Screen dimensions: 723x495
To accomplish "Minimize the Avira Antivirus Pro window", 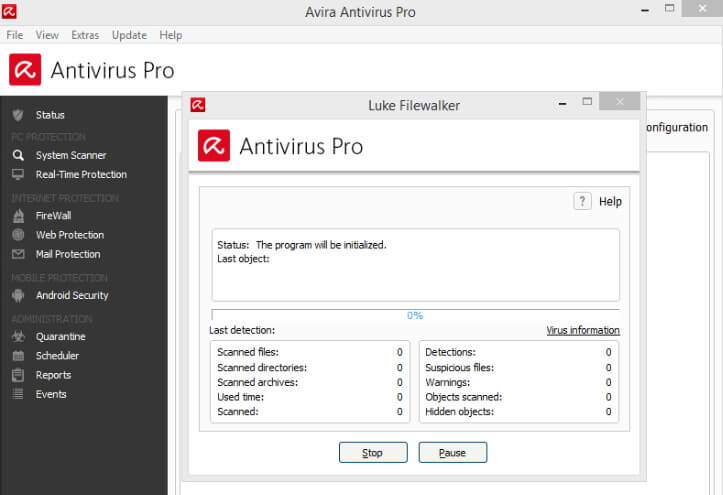I will 645,10.
